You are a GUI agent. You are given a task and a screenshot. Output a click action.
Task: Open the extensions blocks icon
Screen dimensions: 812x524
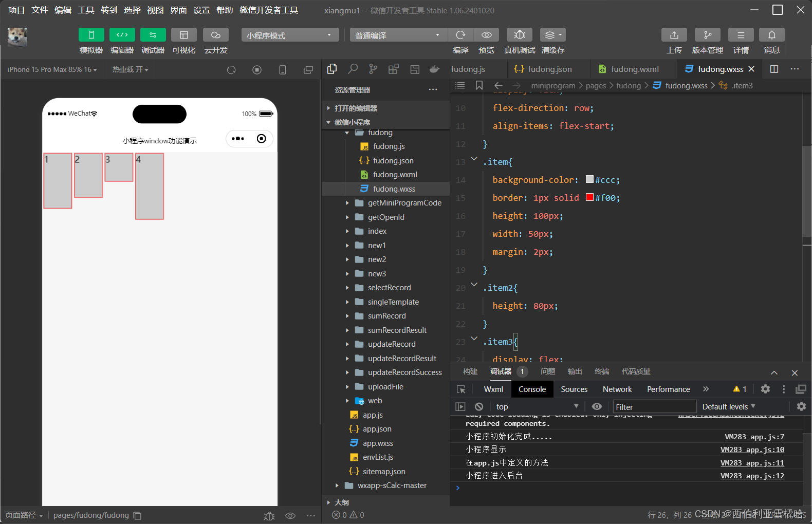pyautogui.click(x=394, y=69)
